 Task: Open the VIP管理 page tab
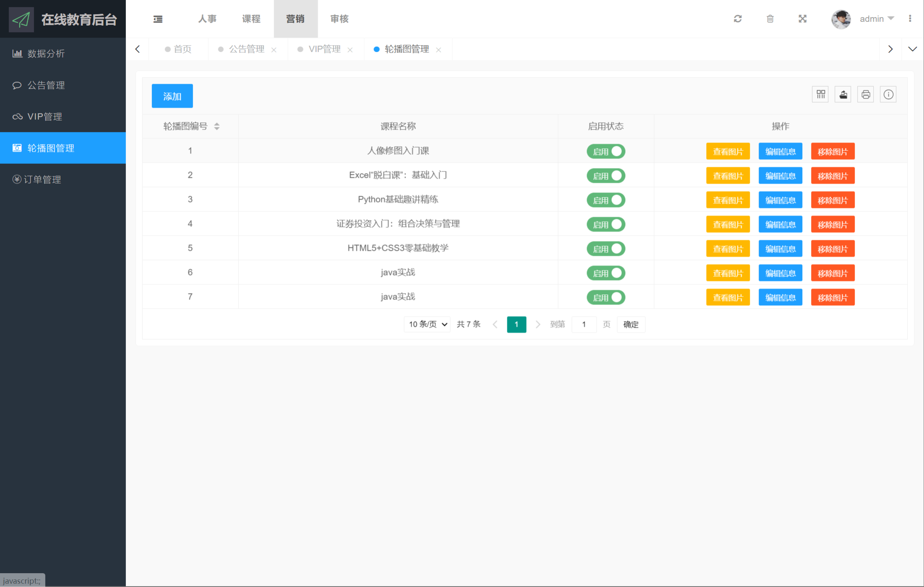click(324, 49)
